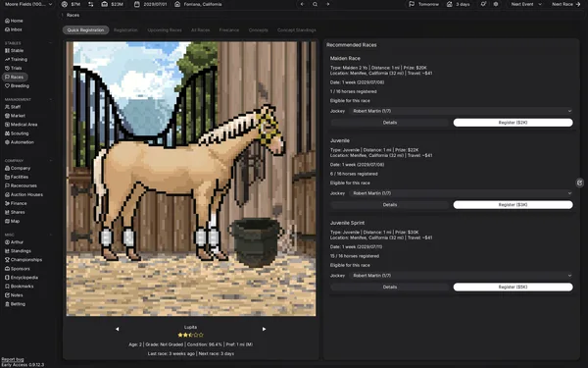The image size is (588, 368).
Task: Switch to the Concepts tab
Action: pyautogui.click(x=259, y=30)
